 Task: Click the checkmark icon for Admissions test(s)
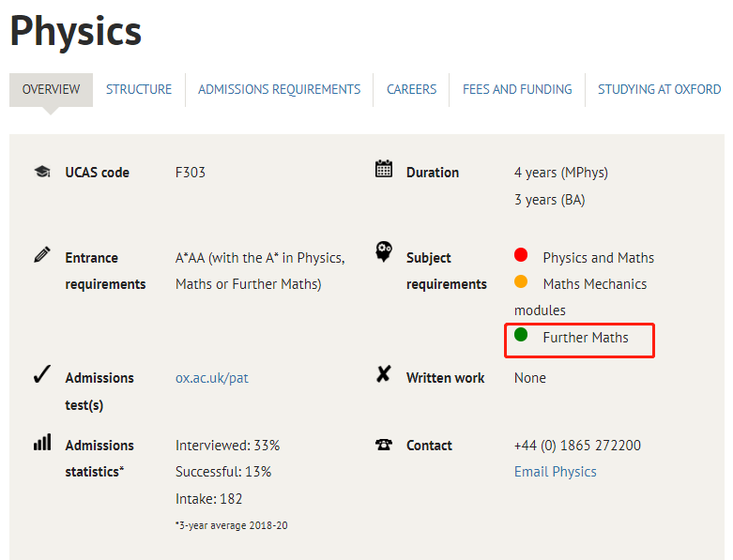point(41,375)
